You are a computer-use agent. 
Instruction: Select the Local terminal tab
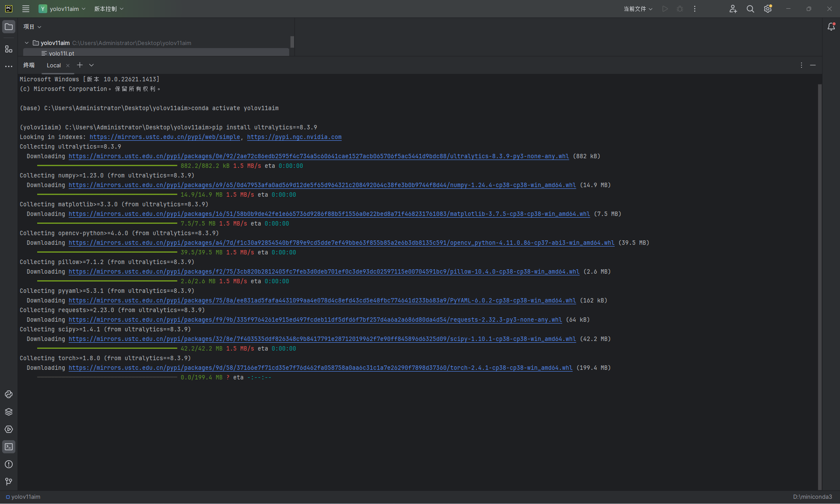pos(54,65)
